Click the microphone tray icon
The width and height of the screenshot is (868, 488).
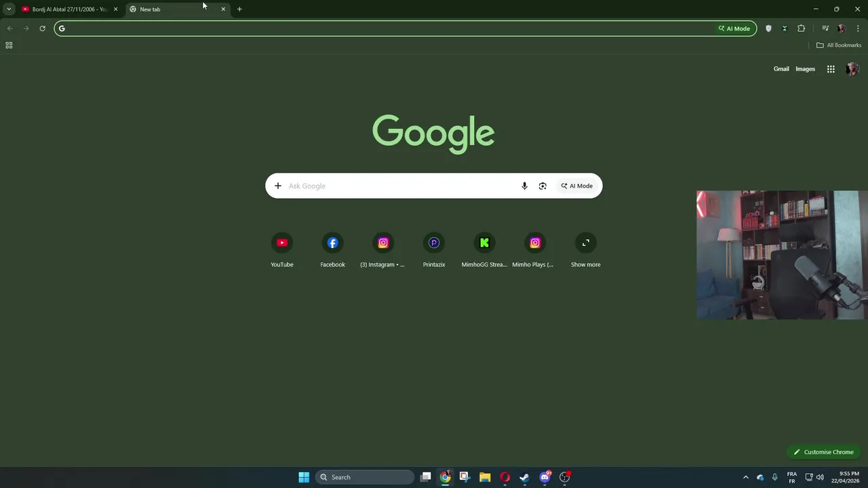click(774, 477)
